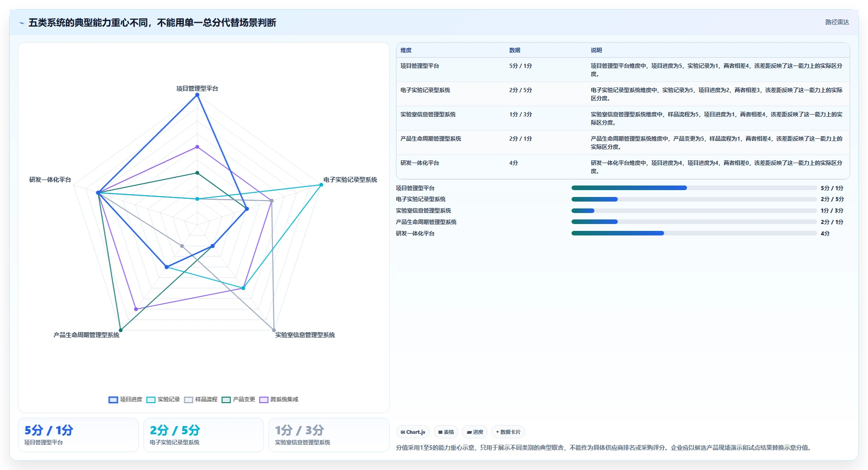Click the 数据卡片 chip
868x470 pixels.
point(508,432)
